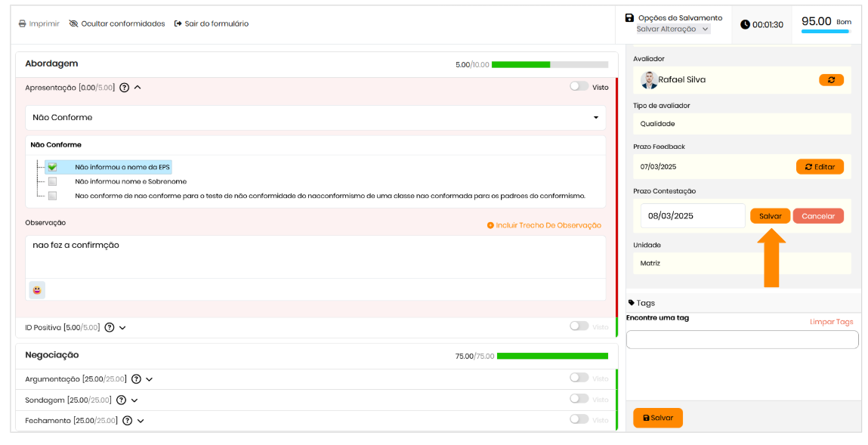Screen dimensions: 868x445
Task: Click the Limpar Tags link
Action: (831, 322)
